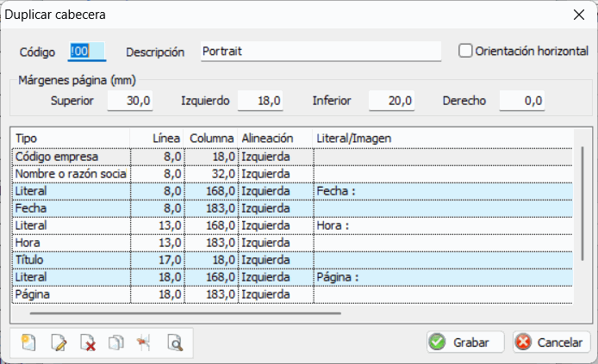Click the Literal/Imagen column header

tap(443, 139)
